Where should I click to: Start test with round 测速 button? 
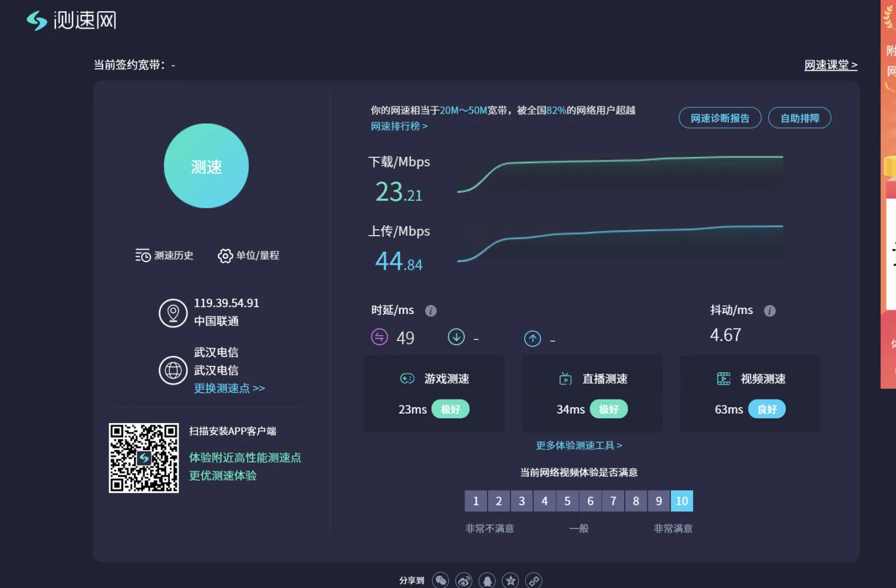(x=206, y=166)
